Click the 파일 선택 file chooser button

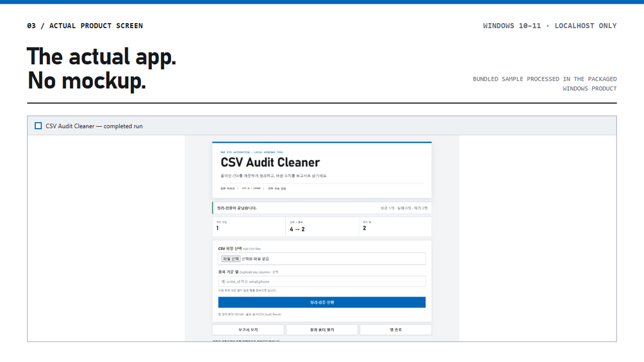231,259
